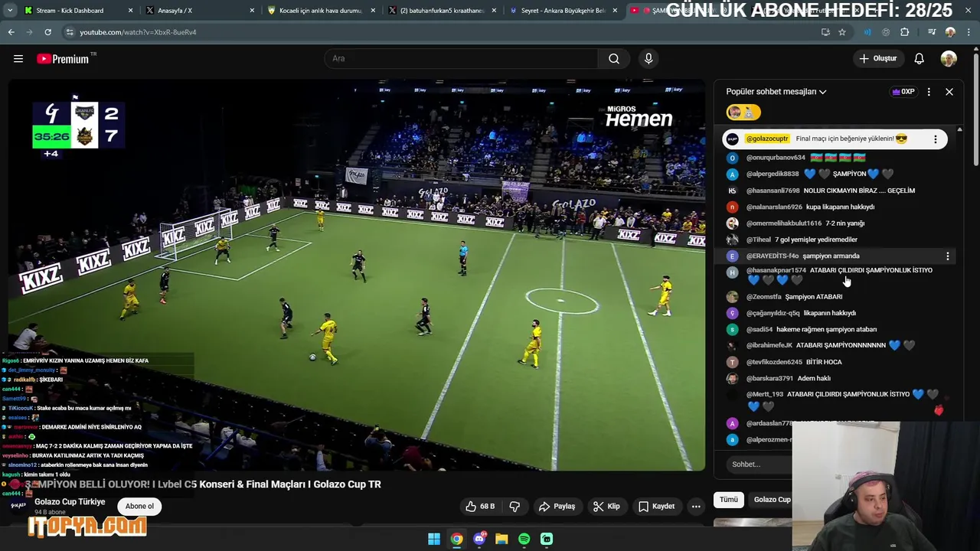
Task: Click the address bar URL
Action: point(138,32)
